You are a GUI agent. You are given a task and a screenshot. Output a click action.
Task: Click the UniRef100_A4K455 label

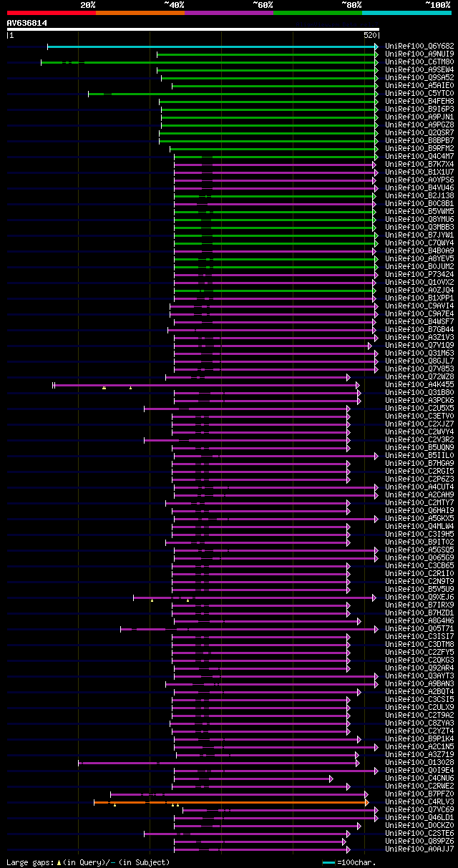[x=419, y=385]
